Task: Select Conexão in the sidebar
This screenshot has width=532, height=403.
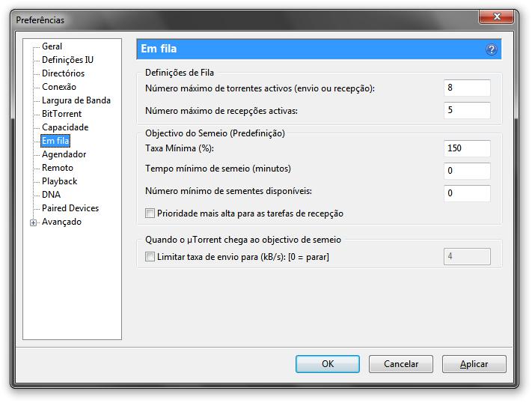Action: [59, 87]
